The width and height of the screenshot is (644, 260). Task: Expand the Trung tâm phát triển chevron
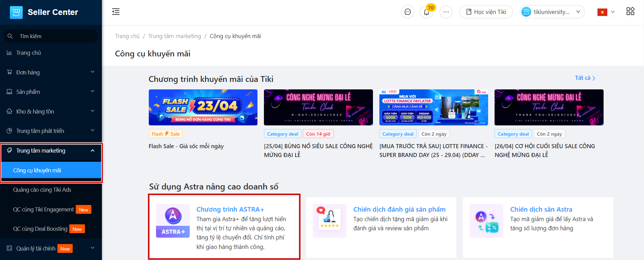pos(92,130)
